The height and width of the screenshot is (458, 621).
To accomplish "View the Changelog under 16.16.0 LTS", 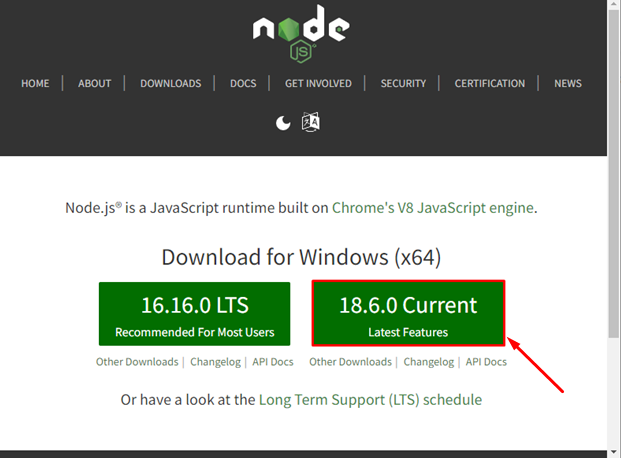I will (215, 362).
